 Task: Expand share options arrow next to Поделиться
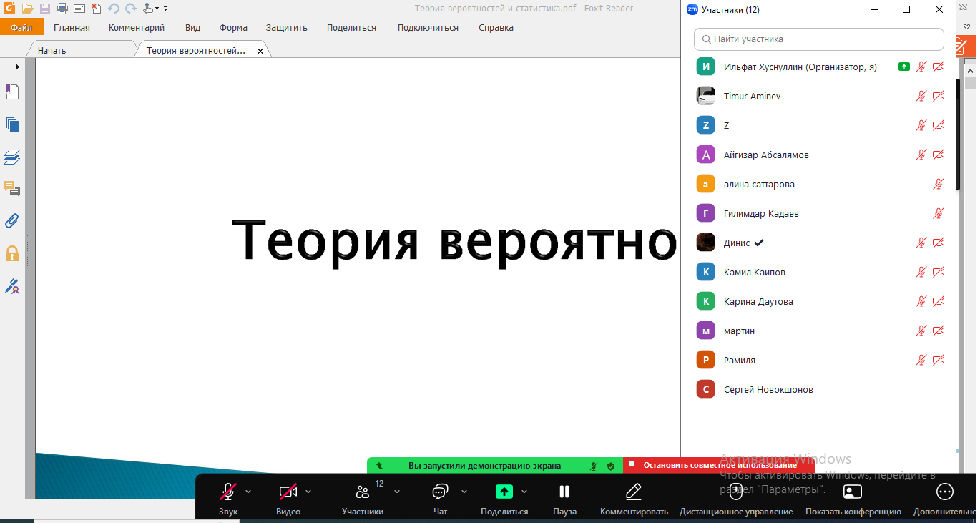click(x=524, y=492)
